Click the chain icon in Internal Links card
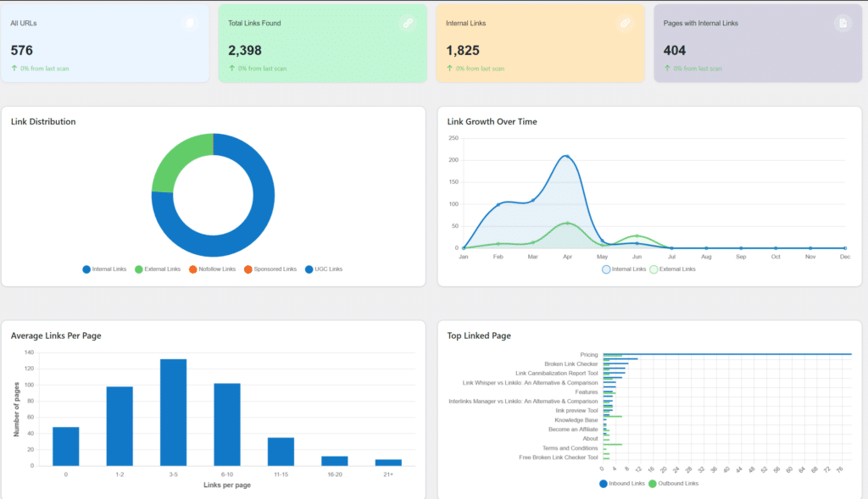 coord(626,24)
